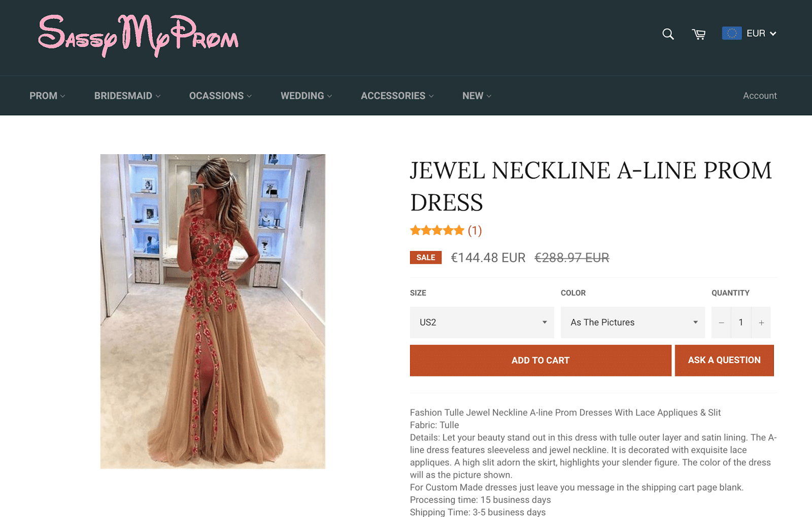Expand the PROM menu
Image resolution: width=812 pixels, height=517 pixels.
pyautogui.click(x=47, y=96)
